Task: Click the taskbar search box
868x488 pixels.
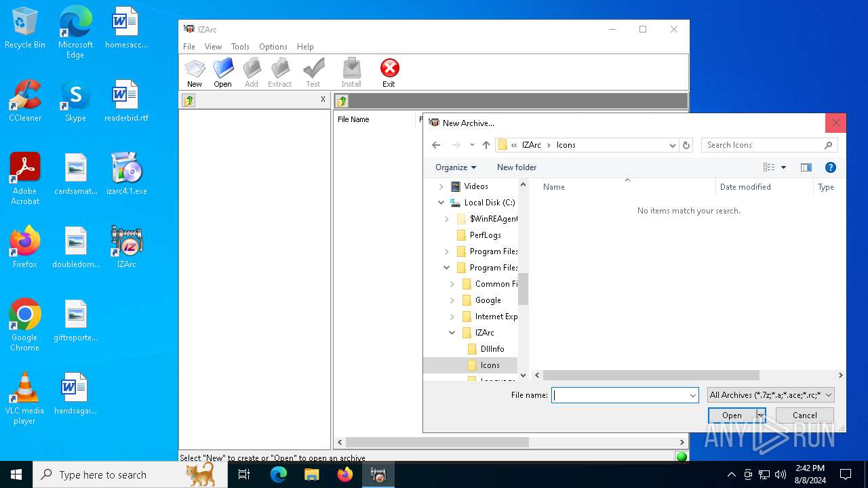Action: pos(130,474)
